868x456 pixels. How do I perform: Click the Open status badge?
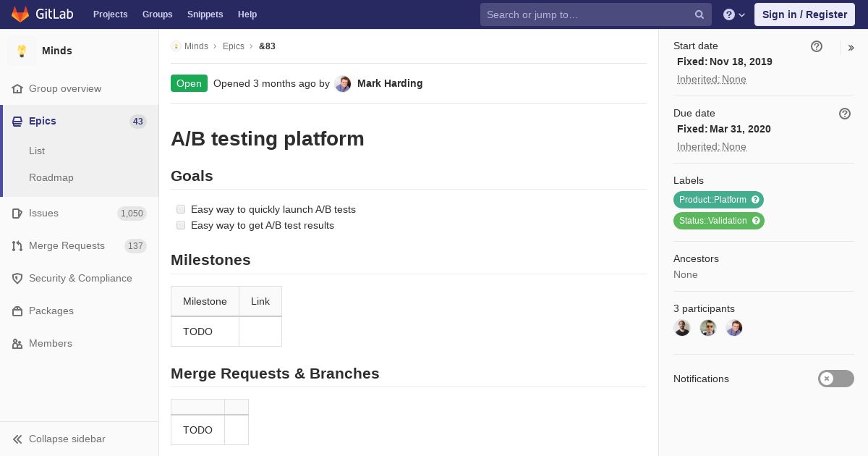pos(189,83)
